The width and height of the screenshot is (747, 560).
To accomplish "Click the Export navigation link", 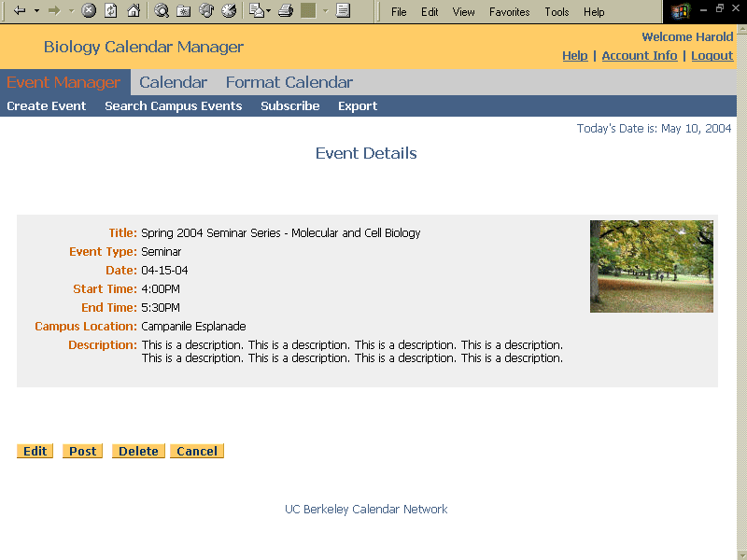I will pyautogui.click(x=358, y=106).
